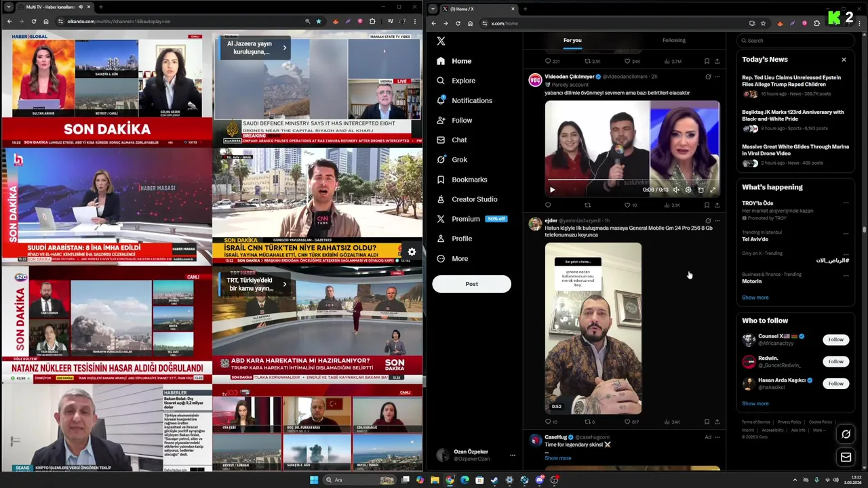Enter fullscreen on Videodan Çıkılmıyor video
Viewport: 868px width, 488px height.
(712, 190)
